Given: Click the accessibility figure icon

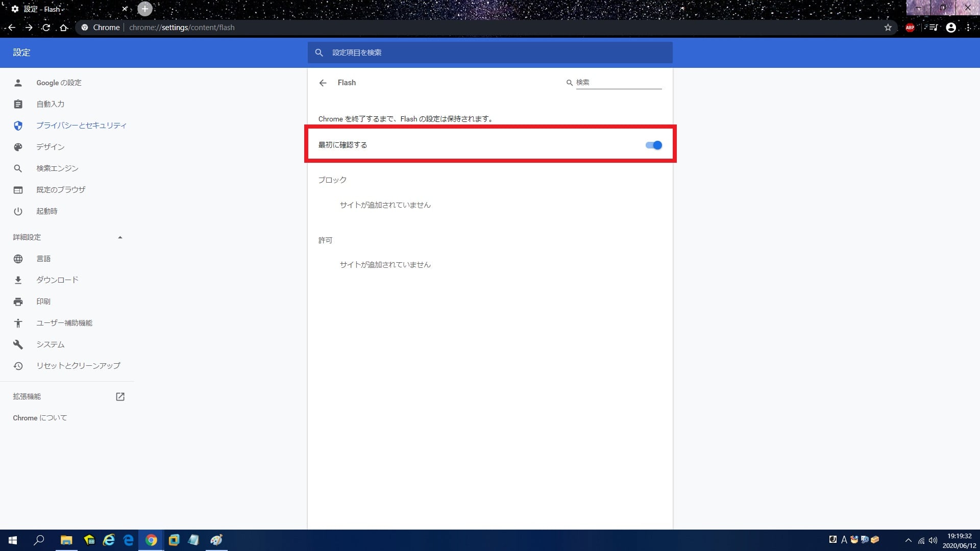Looking at the screenshot, I should pos(18,323).
